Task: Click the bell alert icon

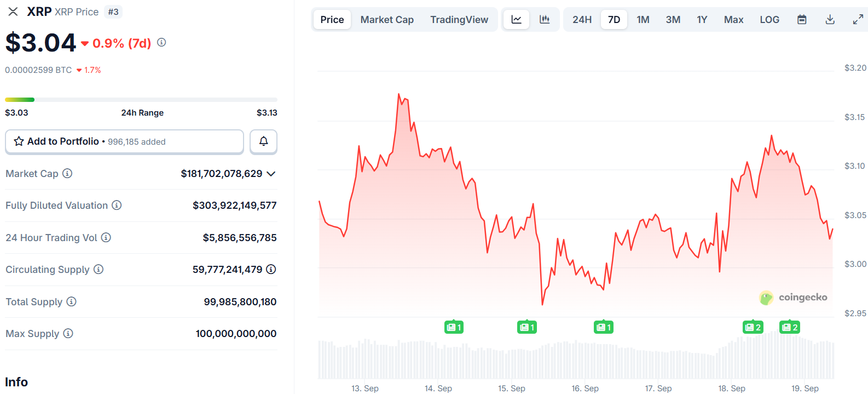Action: 263,141
